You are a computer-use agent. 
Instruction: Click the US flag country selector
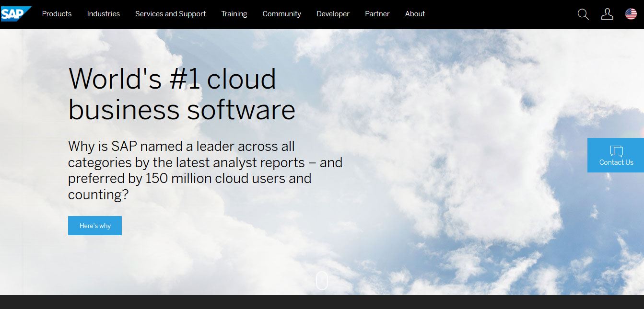pos(631,14)
